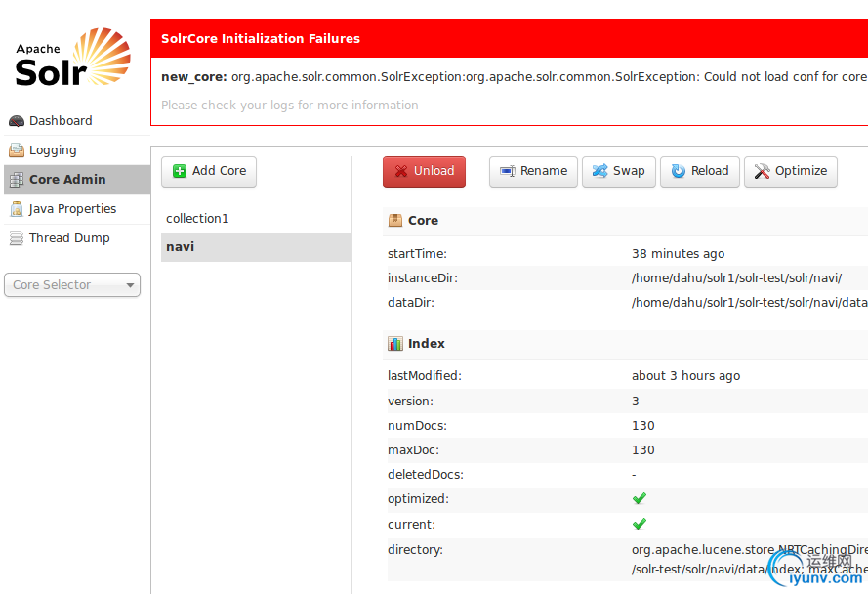Reload the navi core
The height and width of the screenshot is (594, 868).
coord(700,171)
